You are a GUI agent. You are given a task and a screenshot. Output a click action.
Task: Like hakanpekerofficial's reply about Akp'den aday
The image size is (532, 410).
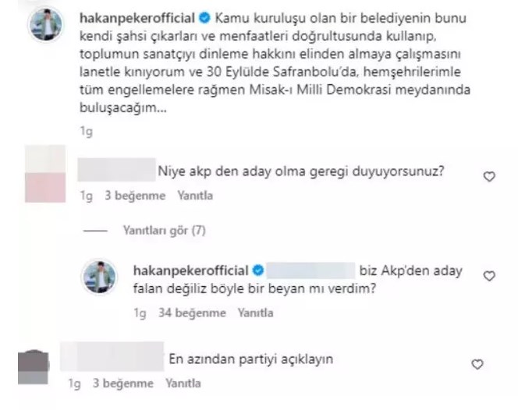pyautogui.click(x=489, y=276)
